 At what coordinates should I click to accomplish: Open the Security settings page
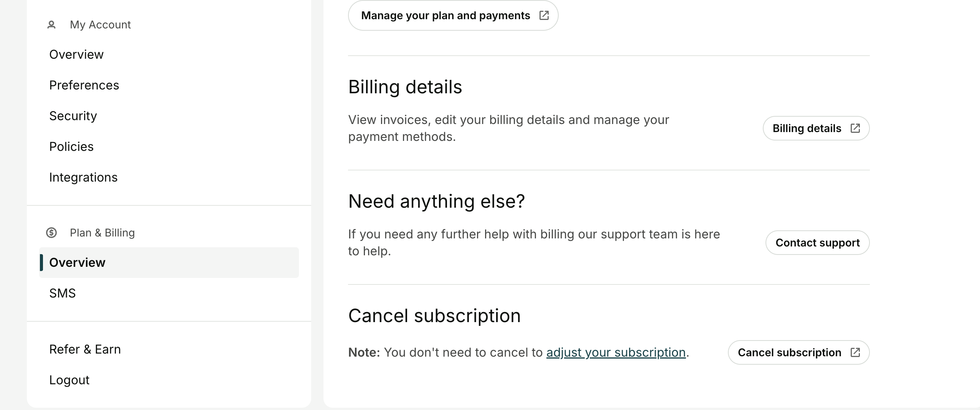[73, 116]
